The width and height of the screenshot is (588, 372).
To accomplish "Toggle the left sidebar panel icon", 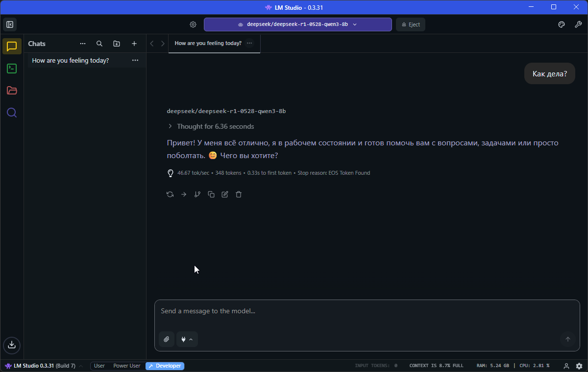I will [x=9, y=24].
